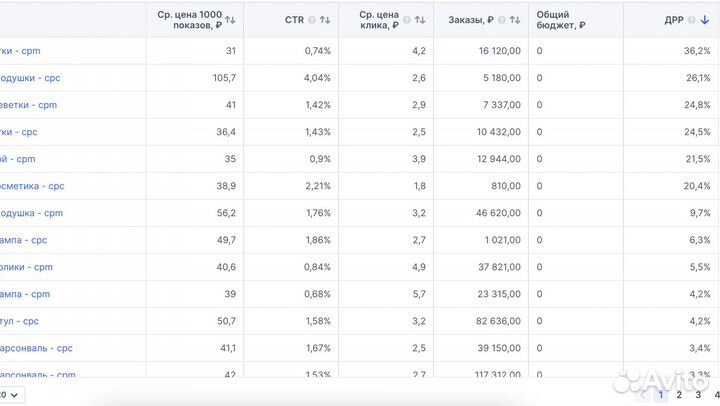This screenshot has height=406, width=720.
Task: Open the ДРР info tooltip icon
Action: tap(691, 20)
